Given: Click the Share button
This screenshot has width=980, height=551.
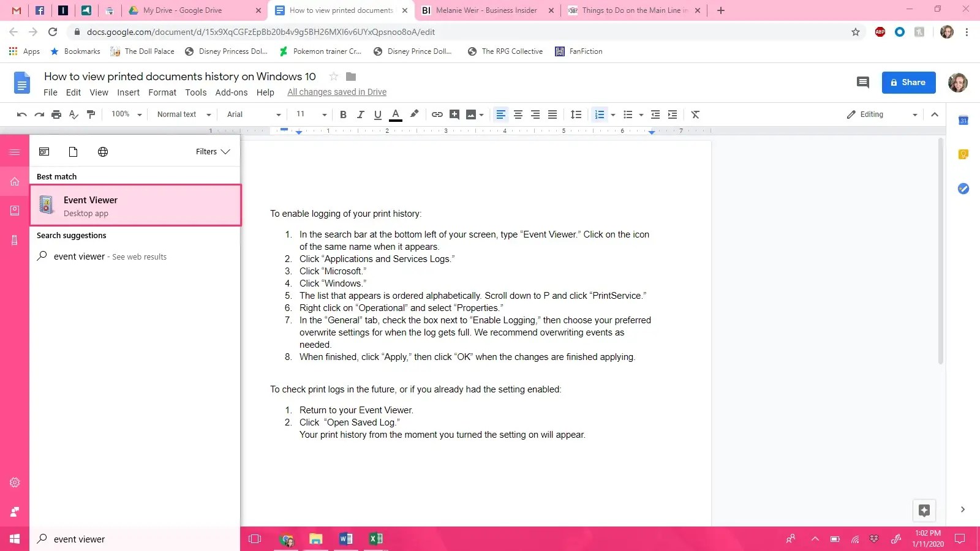Looking at the screenshot, I should click(909, 82).
